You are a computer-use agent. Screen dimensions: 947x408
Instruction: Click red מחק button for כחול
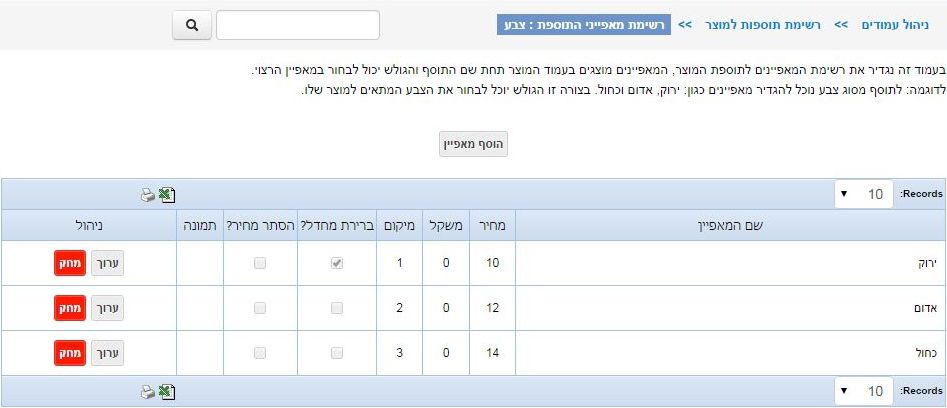coord(70,352)
